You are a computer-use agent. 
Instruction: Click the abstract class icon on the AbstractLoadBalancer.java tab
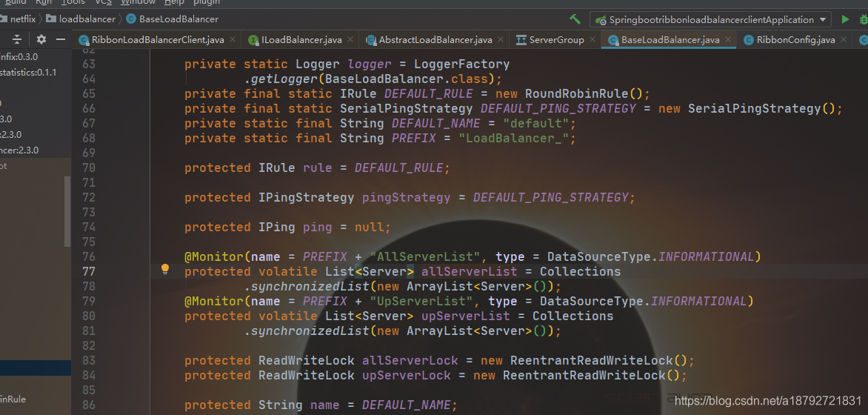(x=371, y=40)
